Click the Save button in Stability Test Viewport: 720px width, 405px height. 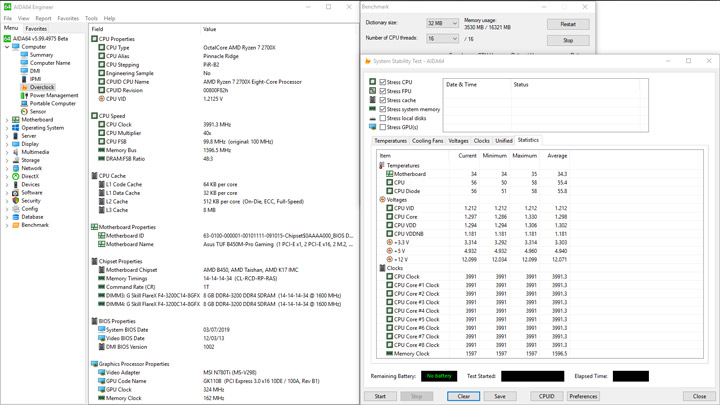click(x=500, y=396)
